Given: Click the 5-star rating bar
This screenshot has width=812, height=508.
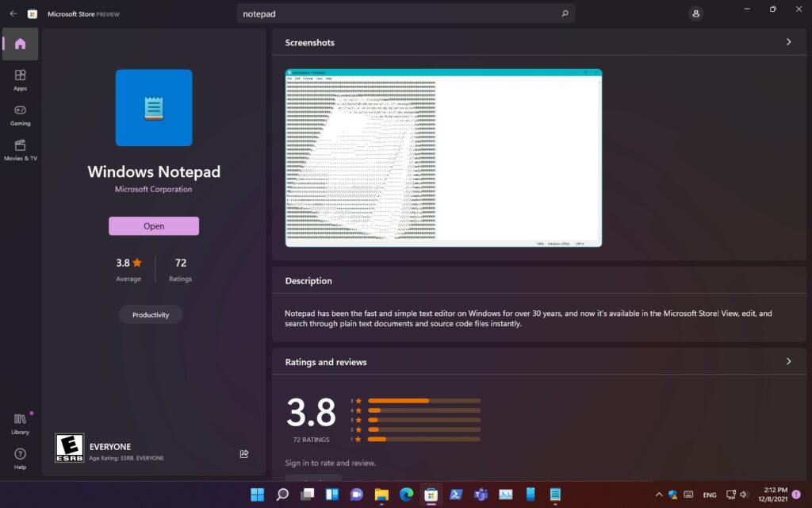Looking at the screenshot, I should [423, 401].
